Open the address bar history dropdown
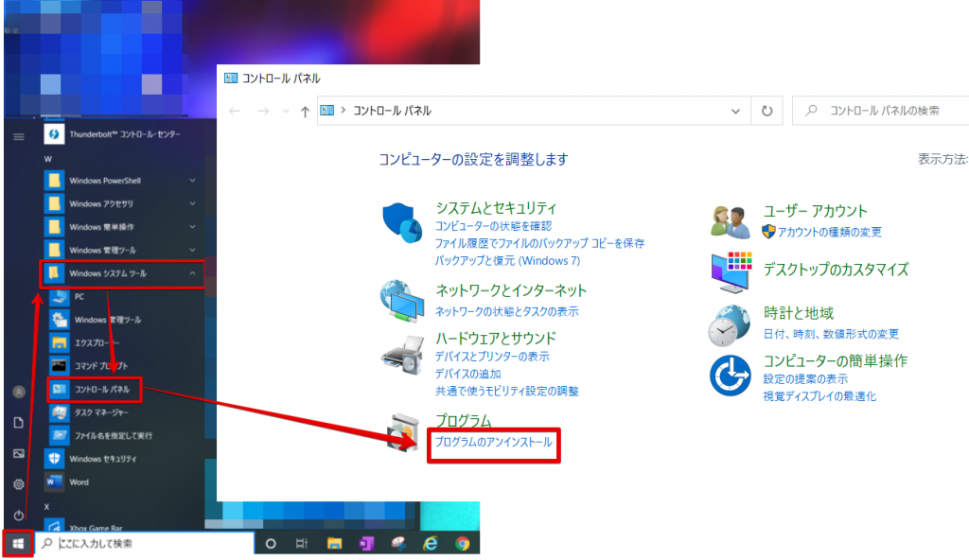Viewport: 969px width, 560px height. 735,112
